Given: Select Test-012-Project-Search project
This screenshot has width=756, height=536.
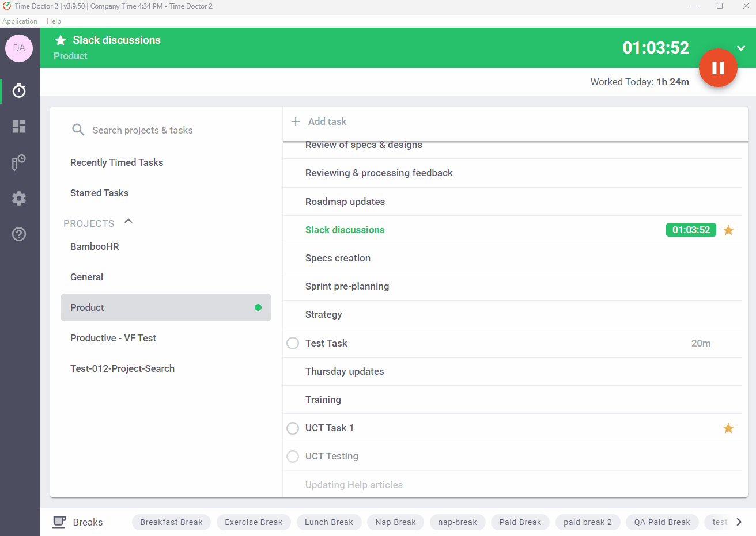Looking at the screenshot, I should [x=166, y=368].
